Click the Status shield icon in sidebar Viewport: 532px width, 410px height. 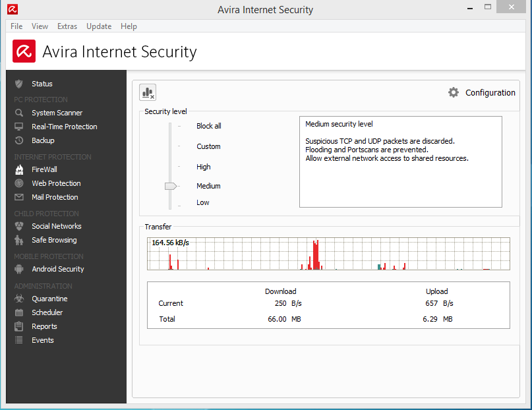pos(19,84)
